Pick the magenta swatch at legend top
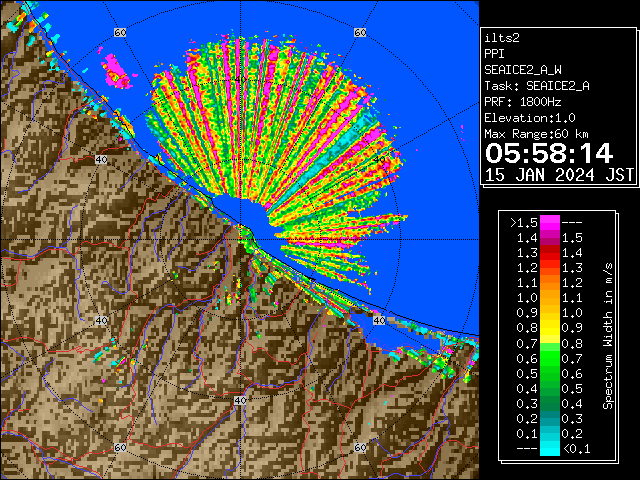 point(550,223)
